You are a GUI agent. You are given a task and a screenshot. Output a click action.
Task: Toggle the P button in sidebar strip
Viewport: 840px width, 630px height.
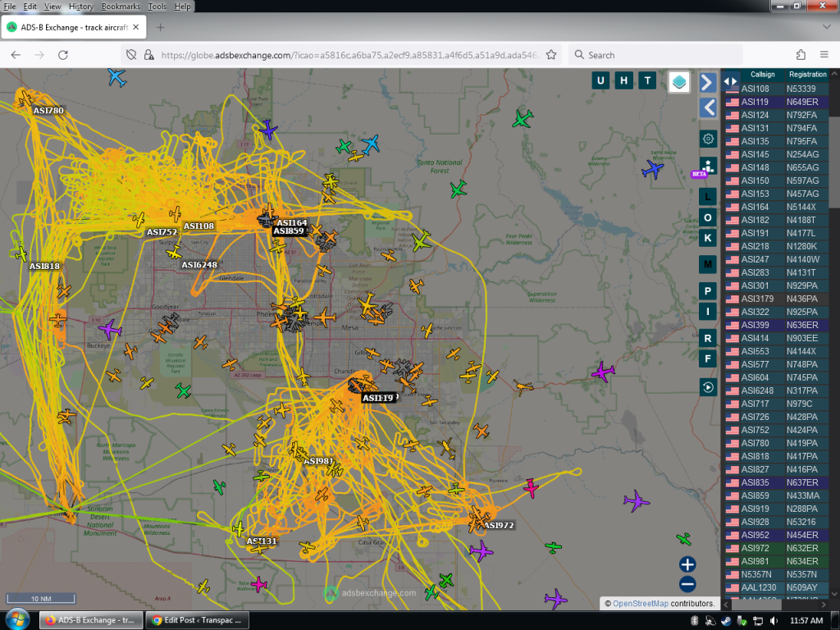[x=708, y=291]
